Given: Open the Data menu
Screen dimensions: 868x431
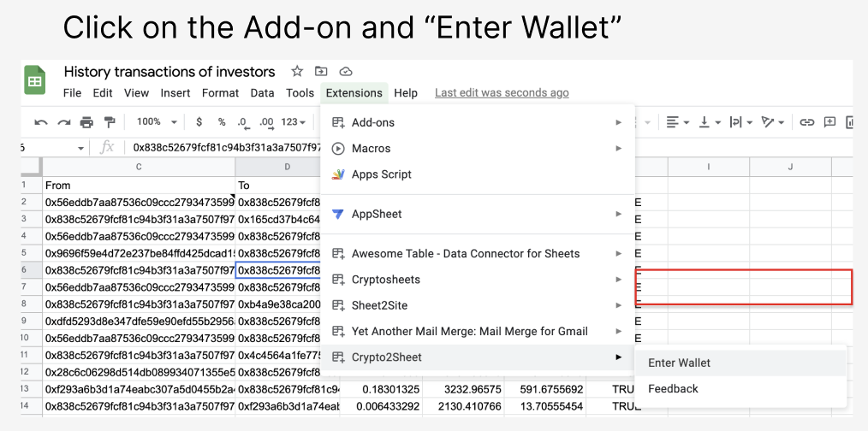Looking at the screenshot, I should [263, 93].
